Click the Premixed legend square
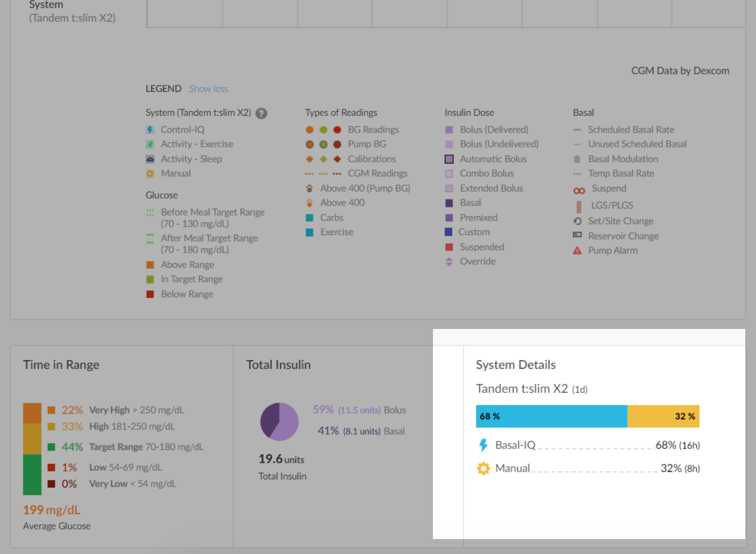 449,218
